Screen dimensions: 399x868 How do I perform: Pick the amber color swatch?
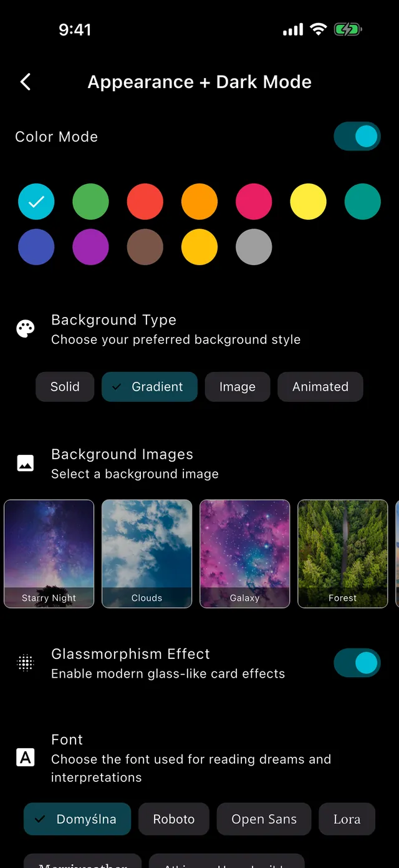[199, 247]
